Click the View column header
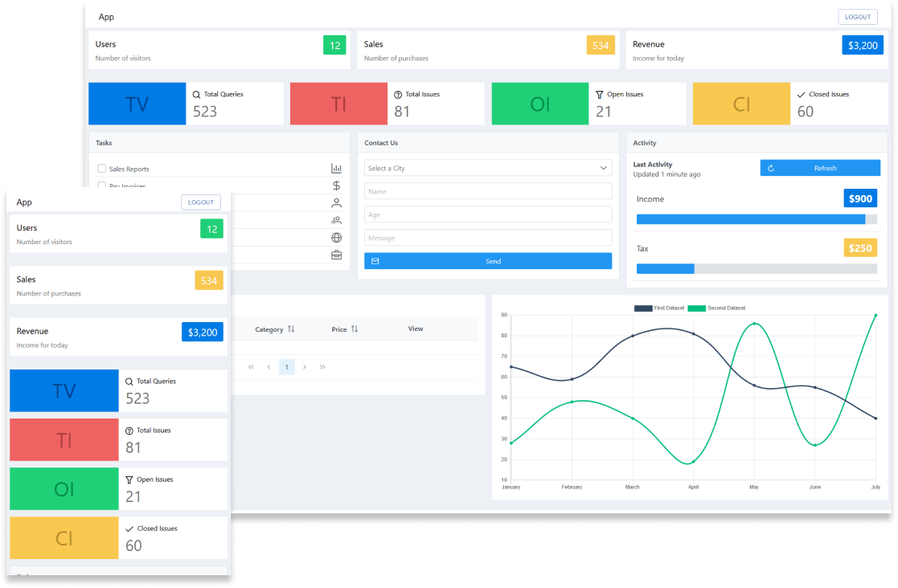 416,329
